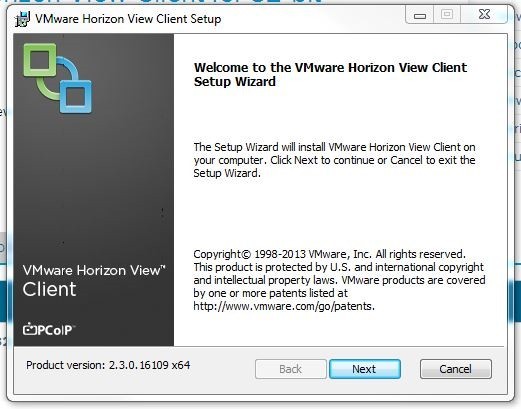521x409 pixels.
Task: Click the word Client in the dark banner
Action: point(49,289)
